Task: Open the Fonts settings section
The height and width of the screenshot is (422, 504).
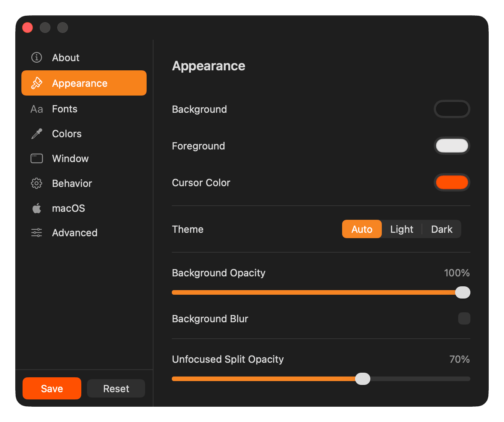Action: pos(65,109)
